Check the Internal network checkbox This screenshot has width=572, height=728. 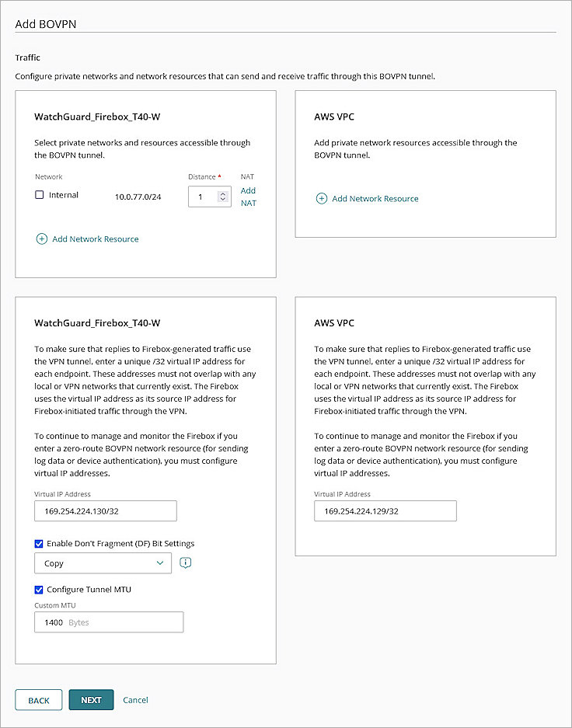tap(39, 194)
